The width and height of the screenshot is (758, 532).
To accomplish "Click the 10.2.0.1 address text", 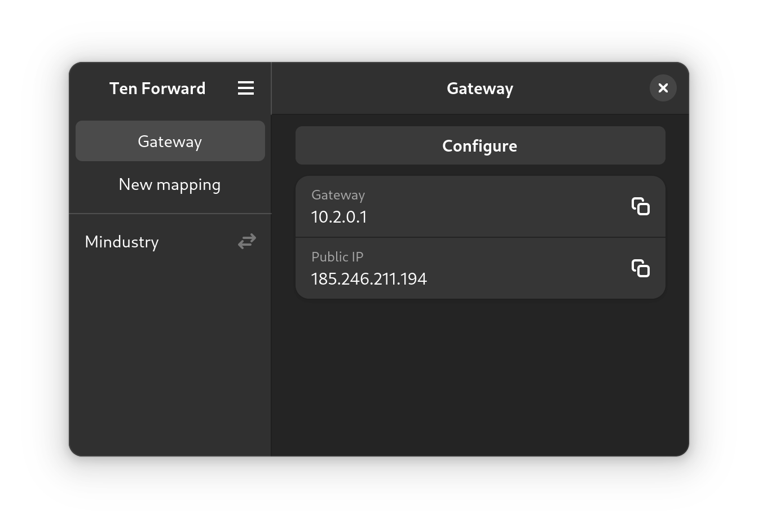I will [339, 217].
